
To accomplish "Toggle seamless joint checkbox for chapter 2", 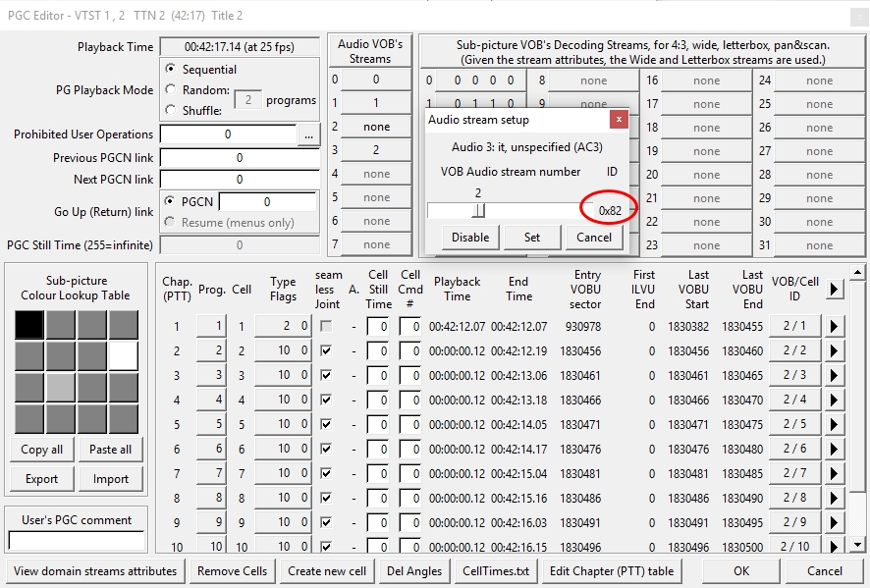I will (326, 350).
